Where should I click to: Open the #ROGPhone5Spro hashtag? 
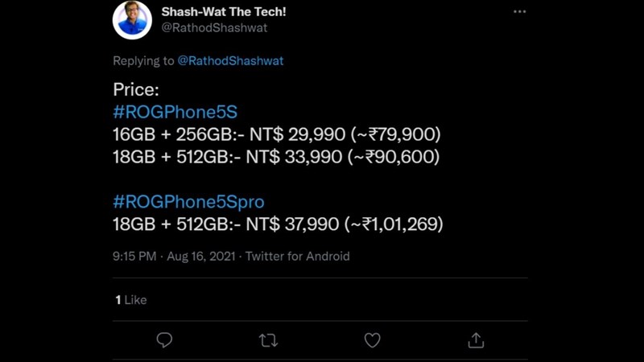click(188, 202)
